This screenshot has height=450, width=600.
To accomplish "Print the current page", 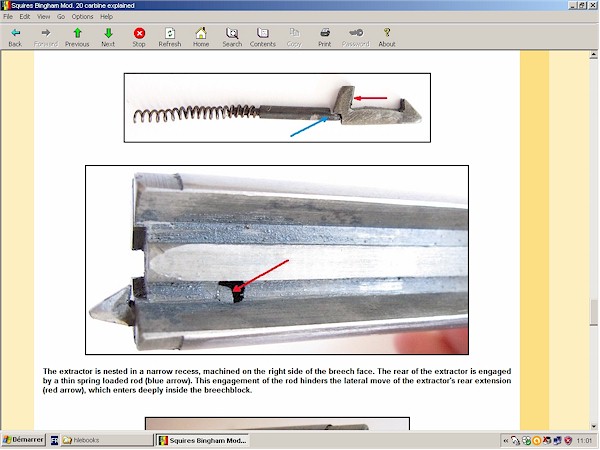I will [324, 37].
